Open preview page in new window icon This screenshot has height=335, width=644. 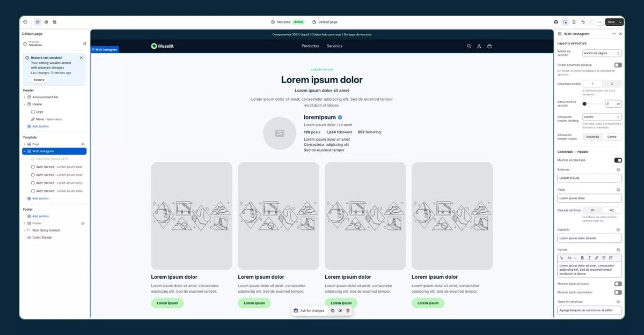[x=84, y=43]
